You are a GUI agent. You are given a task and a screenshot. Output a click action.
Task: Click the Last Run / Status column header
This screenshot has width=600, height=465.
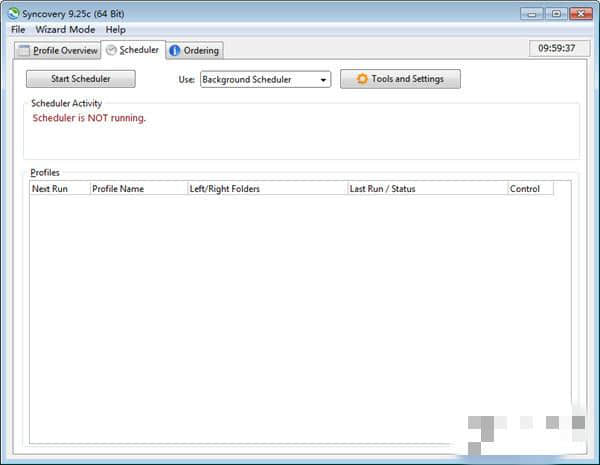click(427, 189)
